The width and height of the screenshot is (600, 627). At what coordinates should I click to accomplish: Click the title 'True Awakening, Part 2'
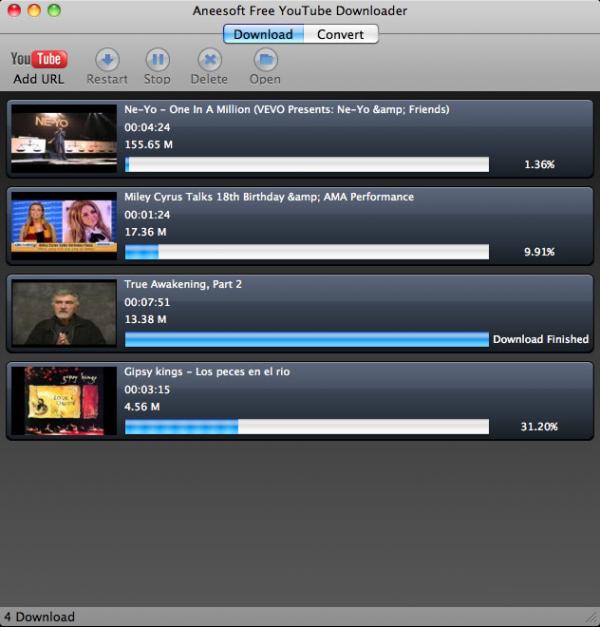coord(183,284)
